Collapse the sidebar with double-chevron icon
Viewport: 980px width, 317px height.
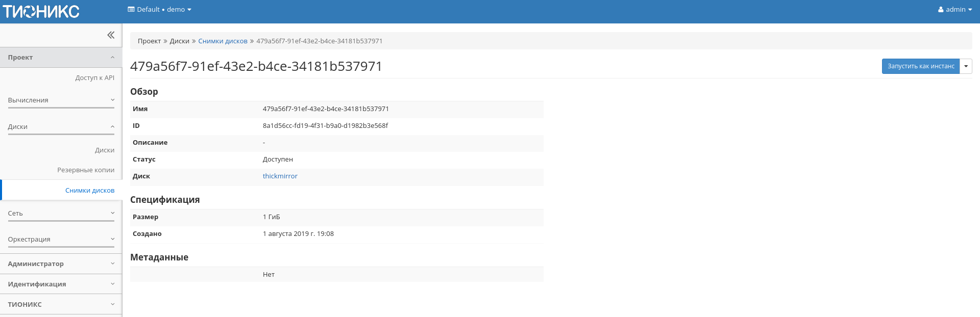[111, 35]
